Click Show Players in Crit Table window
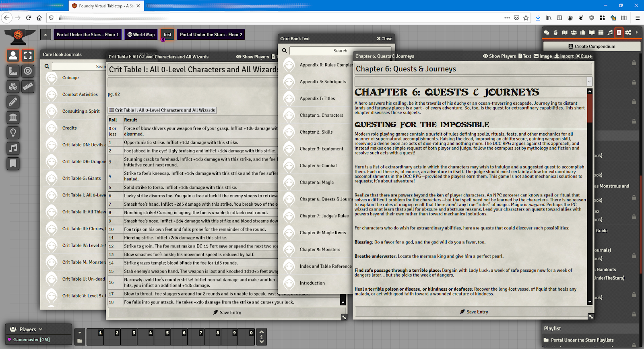 pyautogui.click(x=252, y=57)
